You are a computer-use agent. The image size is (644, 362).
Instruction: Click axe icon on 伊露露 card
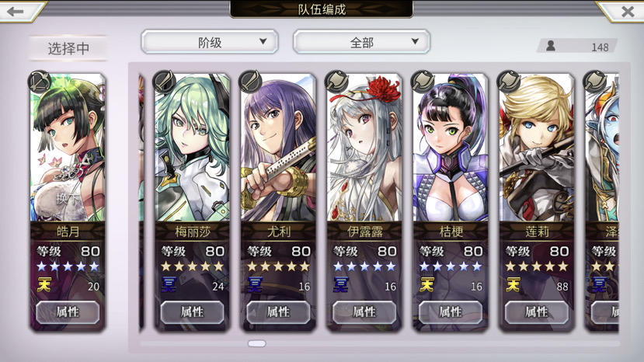336,82
